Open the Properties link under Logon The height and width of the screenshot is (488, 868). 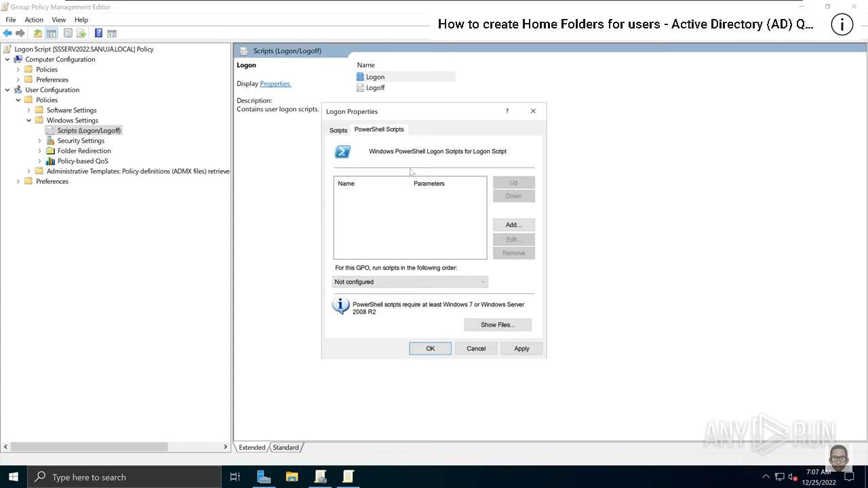click(275, 83)
